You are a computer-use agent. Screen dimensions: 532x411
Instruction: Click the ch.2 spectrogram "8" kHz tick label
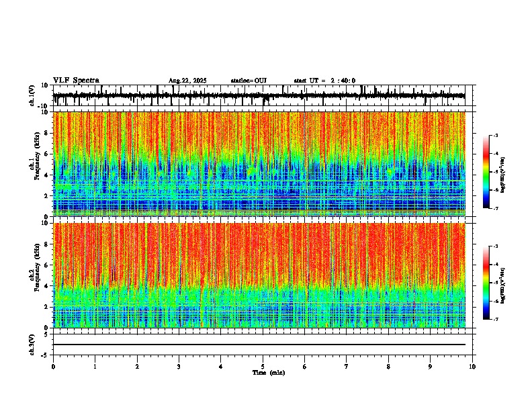click(47, 244)
